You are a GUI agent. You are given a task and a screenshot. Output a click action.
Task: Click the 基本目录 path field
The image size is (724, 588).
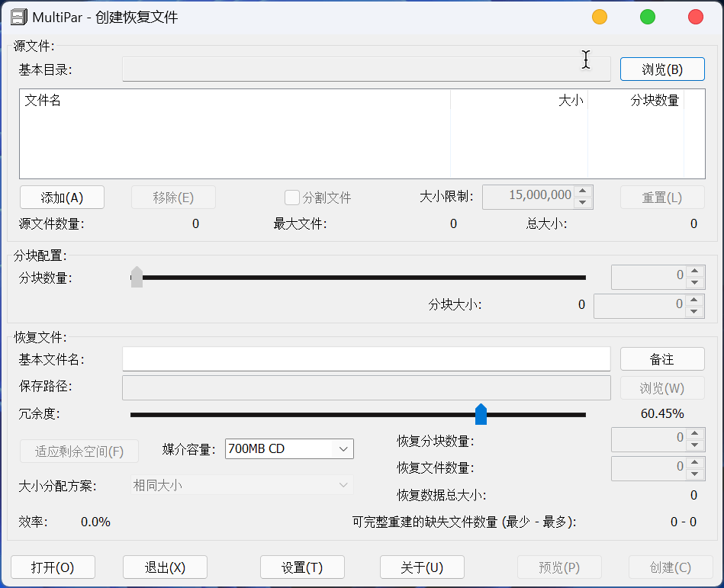(366, 69)
